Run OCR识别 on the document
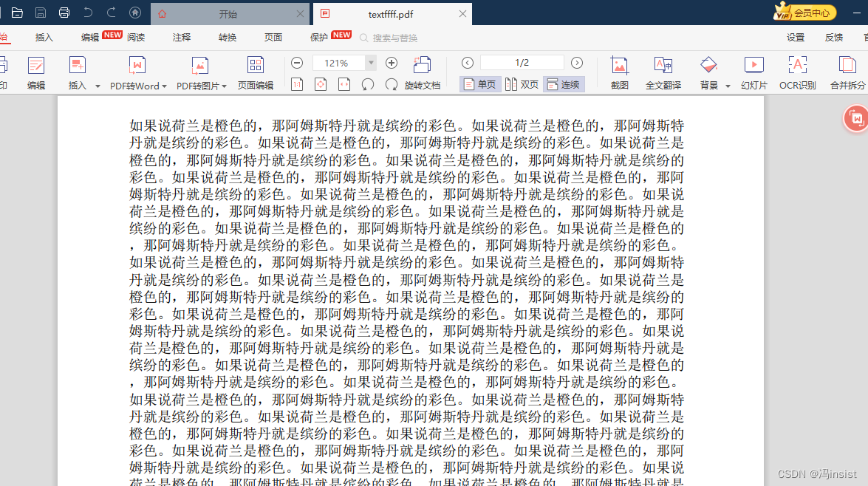 click(x=799, y=71)
